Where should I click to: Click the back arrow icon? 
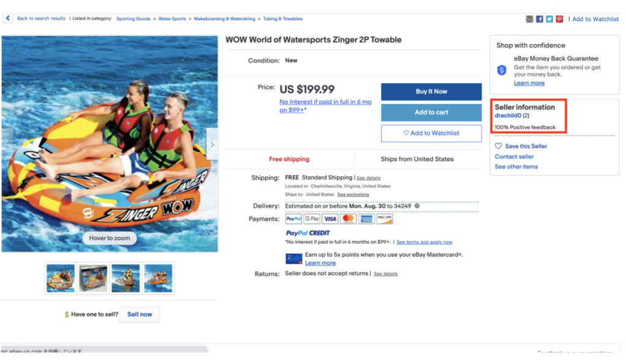(8, 18)
